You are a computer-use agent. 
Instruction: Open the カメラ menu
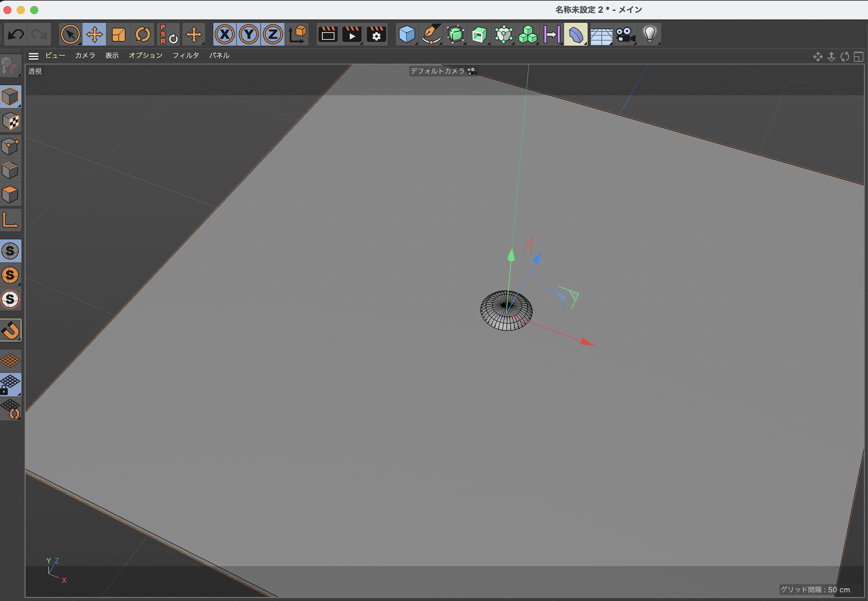tap(85, 56)
